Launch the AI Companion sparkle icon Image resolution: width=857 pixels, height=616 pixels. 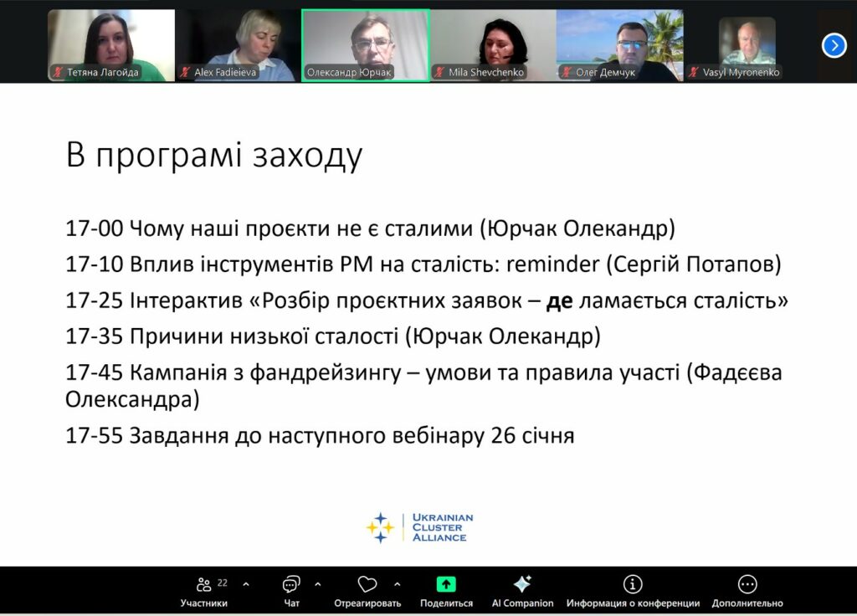(522, 585)
